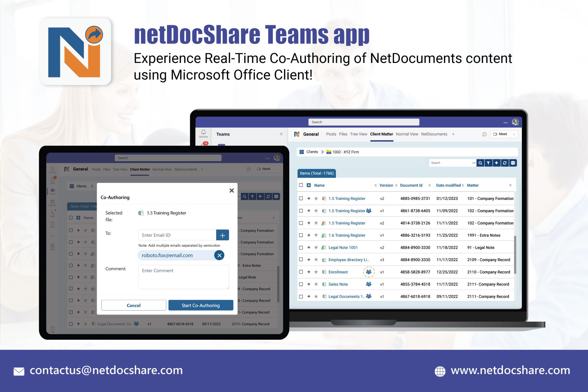The image size is (588, 392).
Task: Click the search magnifier icon in the toolbar
Action: pos(480,163)
